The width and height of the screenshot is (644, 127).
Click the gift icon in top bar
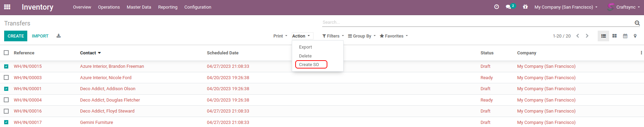tap(525, 7)
